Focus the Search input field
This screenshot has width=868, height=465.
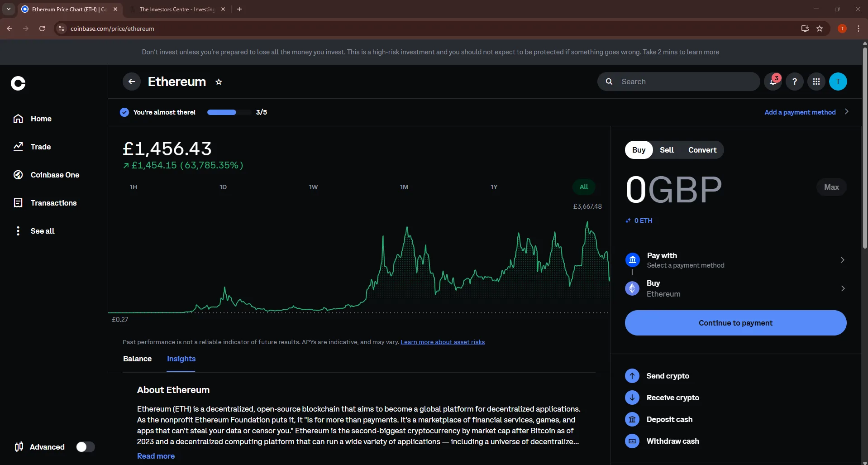click(678, 81)
